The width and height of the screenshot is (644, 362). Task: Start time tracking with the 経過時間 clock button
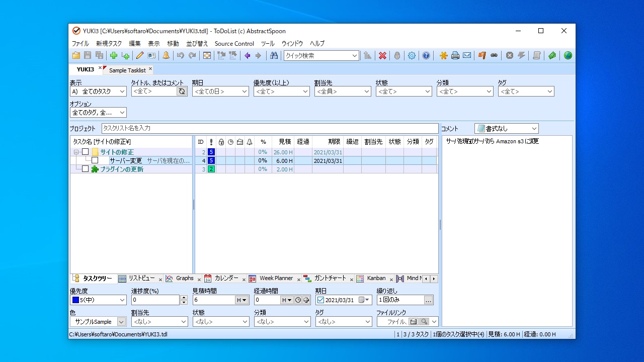click(298, 300)
